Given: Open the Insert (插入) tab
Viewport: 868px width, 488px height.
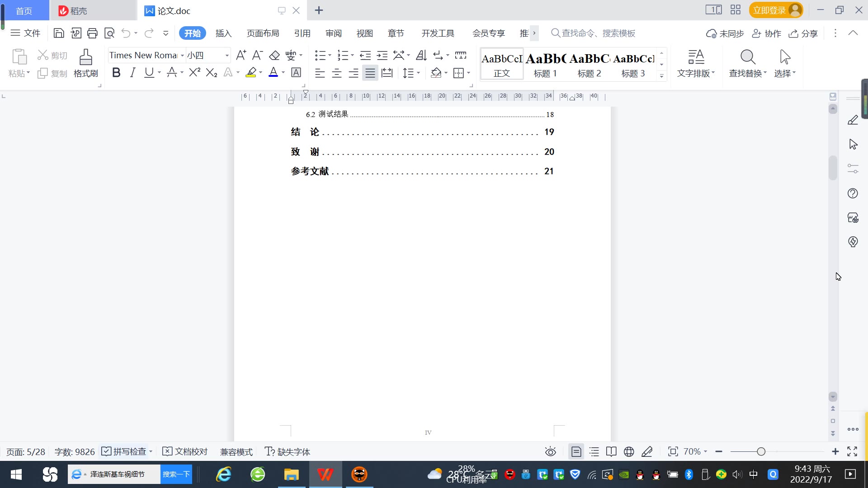Looking at the screenshot, I should (223, 33).
